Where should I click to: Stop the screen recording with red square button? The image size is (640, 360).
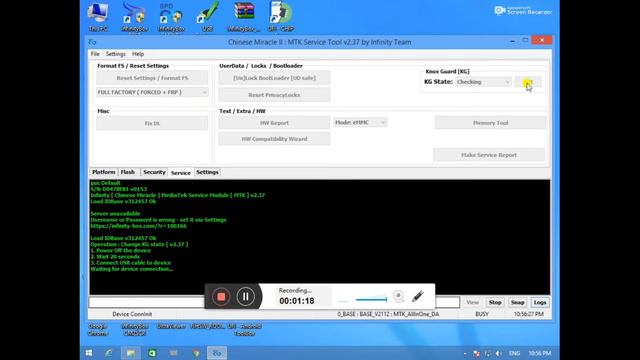[221, 297]
